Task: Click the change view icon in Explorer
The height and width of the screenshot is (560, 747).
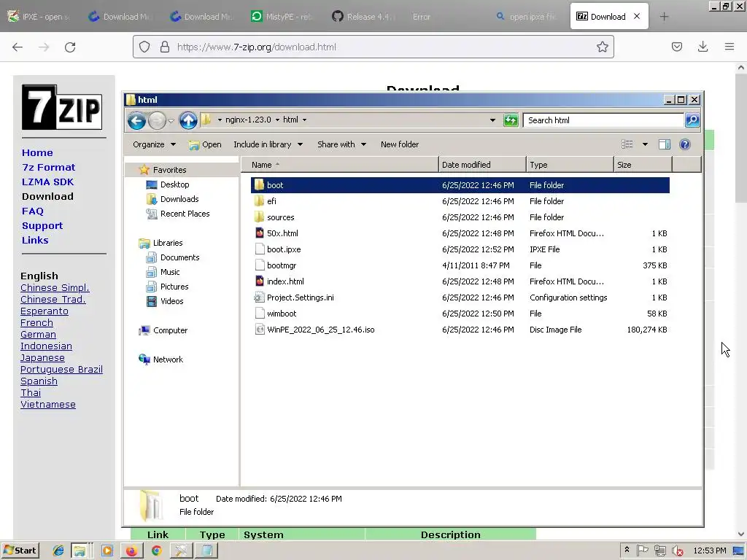Action: point(627,144)
